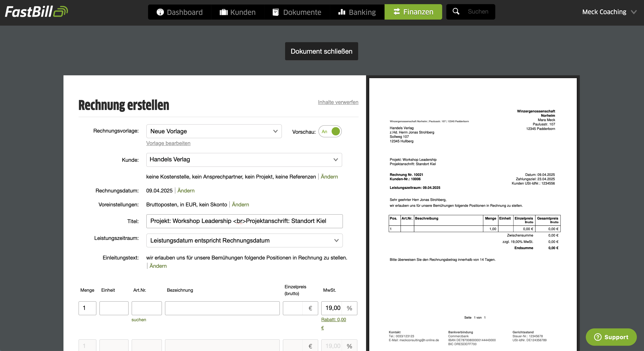Click Vorlage bearbeiten link

(168, 143)
